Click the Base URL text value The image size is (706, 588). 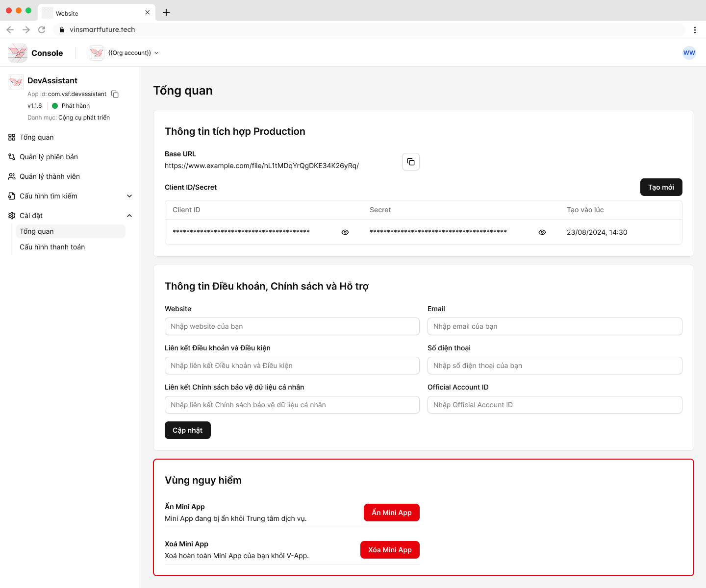click(262, 166)
